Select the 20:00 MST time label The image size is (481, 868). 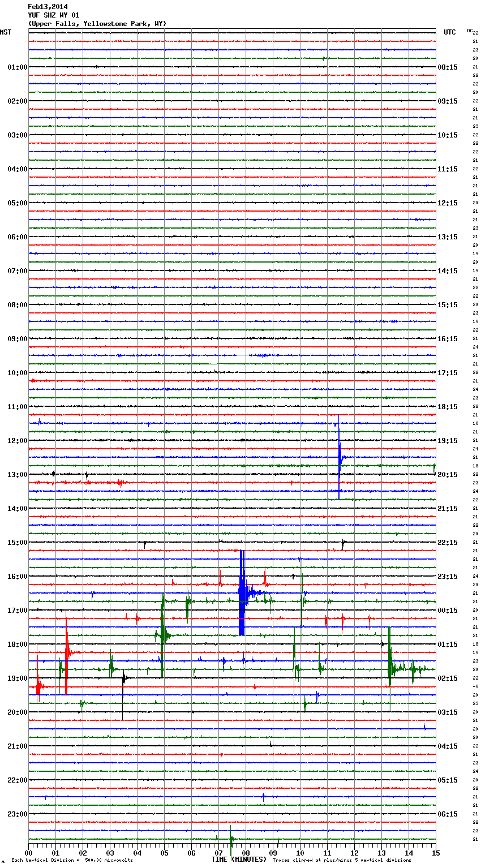[17, 712]
